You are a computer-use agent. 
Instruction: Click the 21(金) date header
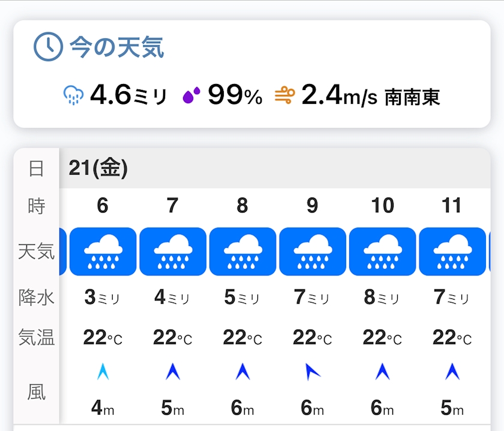pos(98,169)
